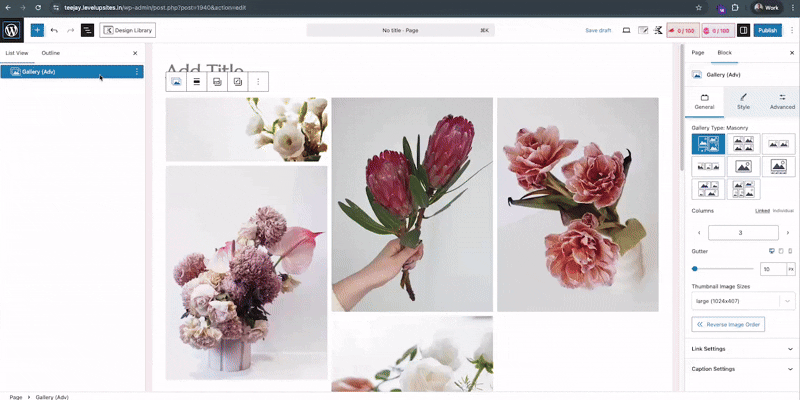Toggle the Document Overview list icon
Image resolution: width=800 pixels, height=400 pixels.
[87, 31]
